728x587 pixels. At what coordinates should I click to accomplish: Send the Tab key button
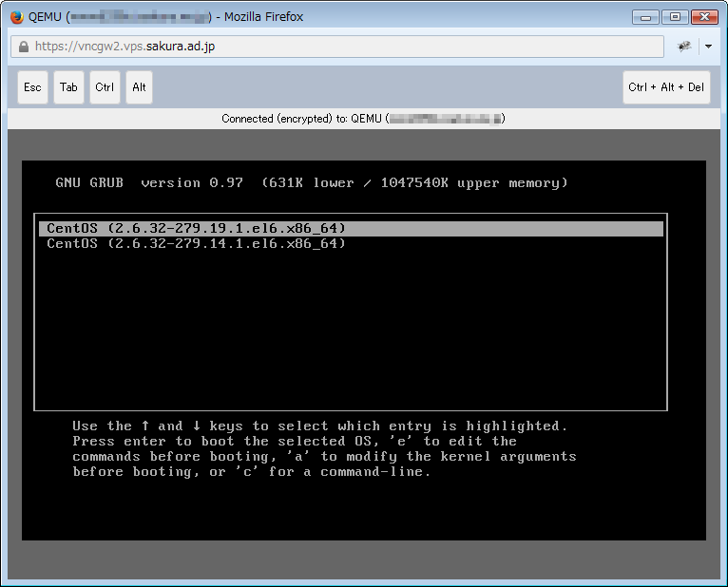pos(68,87)
